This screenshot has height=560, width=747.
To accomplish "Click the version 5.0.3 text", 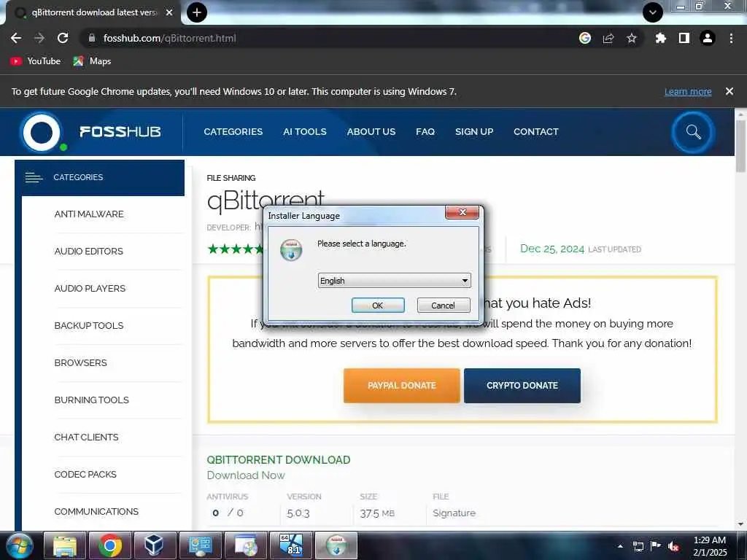I will click(x=298, y=513).
